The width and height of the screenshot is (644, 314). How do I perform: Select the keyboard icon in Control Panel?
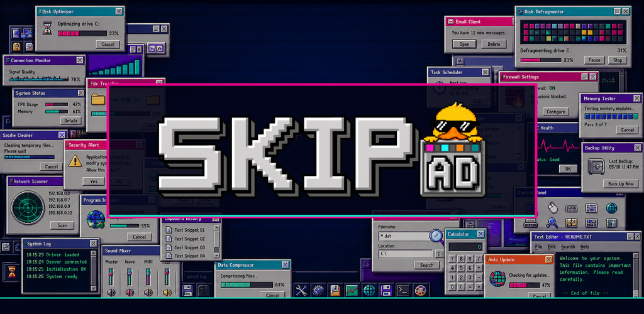click(571, 208)
